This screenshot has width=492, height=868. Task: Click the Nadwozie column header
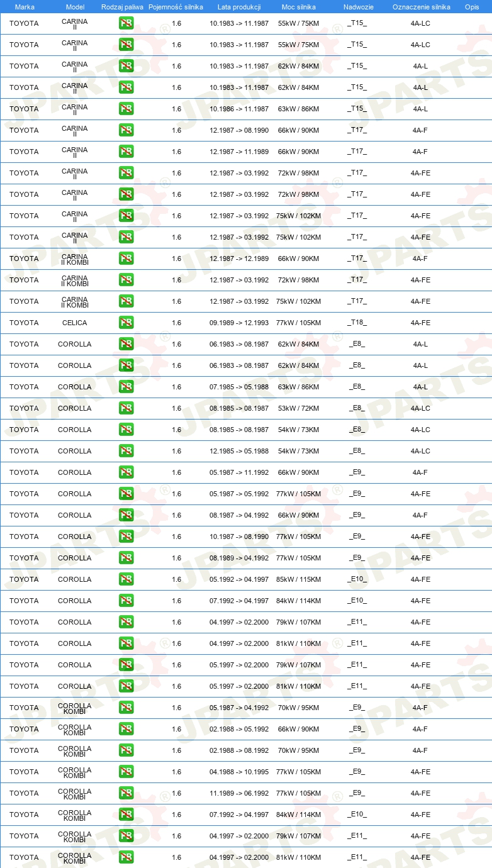point(358,7)
